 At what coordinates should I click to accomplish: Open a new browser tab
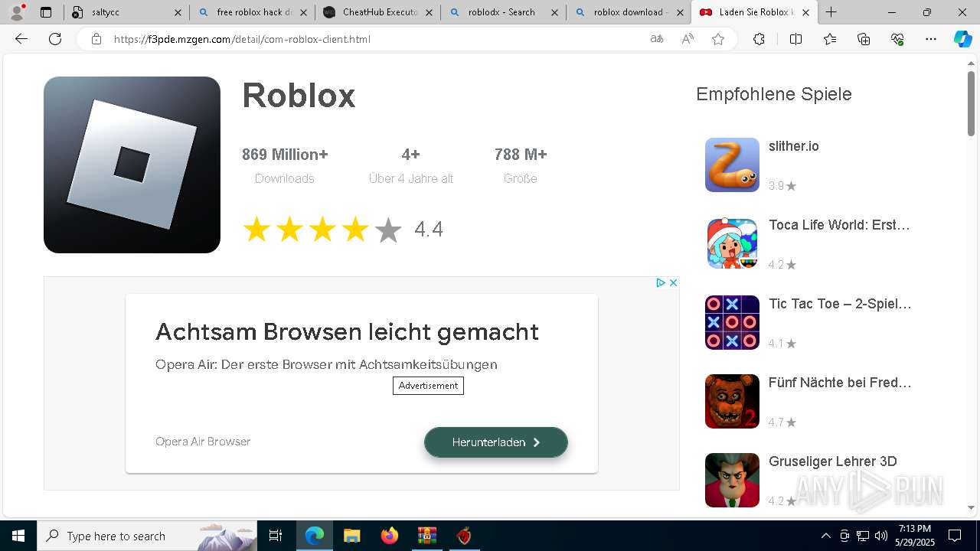pyautogui.click(x=831, y=12)
